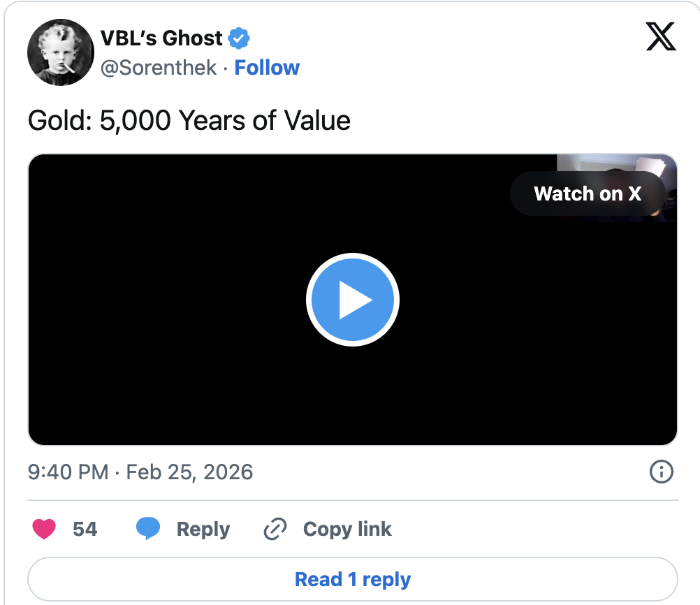Open the @Sorenthek handle link

159,68
